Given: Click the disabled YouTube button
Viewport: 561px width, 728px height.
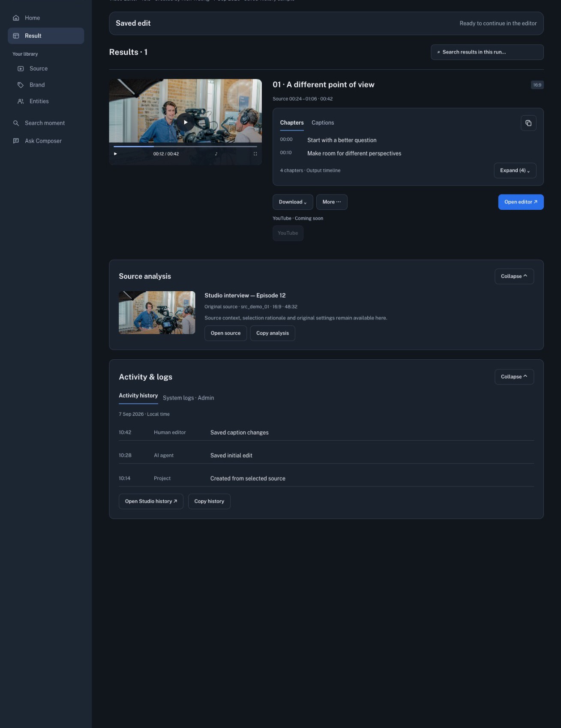Looking at the screenshot, I should click(x=288, y=233).
